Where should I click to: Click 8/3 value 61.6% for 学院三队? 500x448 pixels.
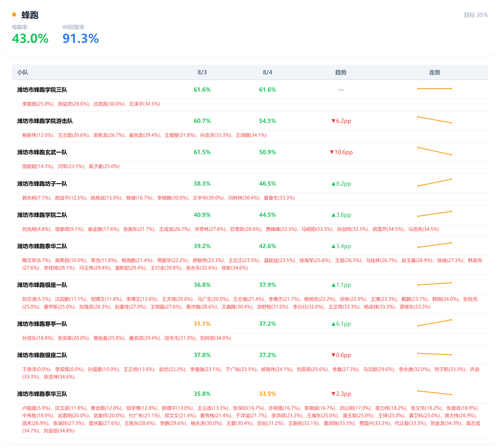coord(202,90)
